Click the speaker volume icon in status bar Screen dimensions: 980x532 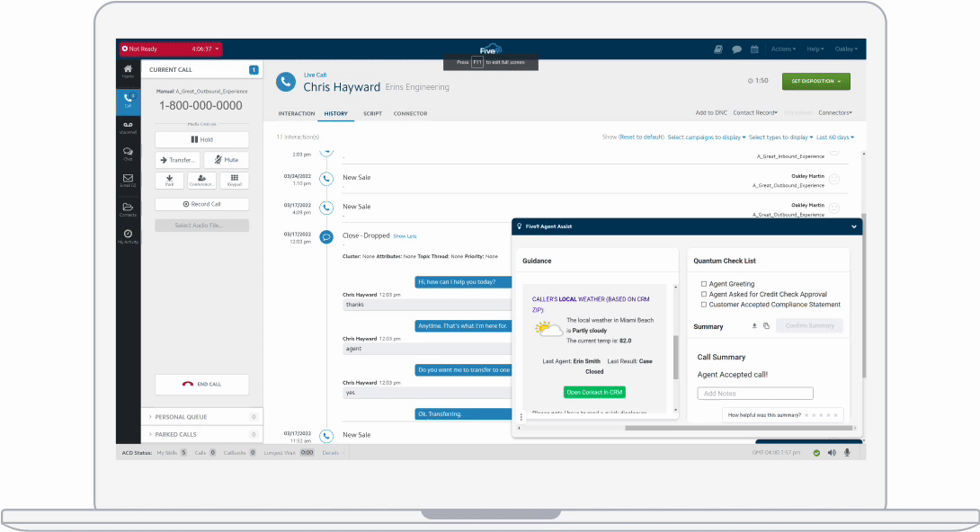click(831, 453)
